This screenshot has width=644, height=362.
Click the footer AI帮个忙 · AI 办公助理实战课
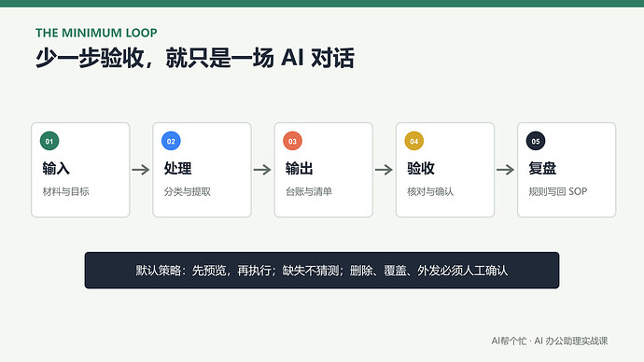[x=550, y=341]
